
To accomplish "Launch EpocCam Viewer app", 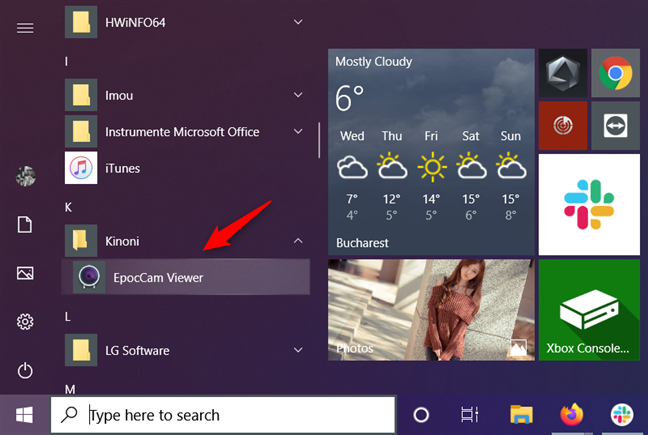I will point(186,277).
